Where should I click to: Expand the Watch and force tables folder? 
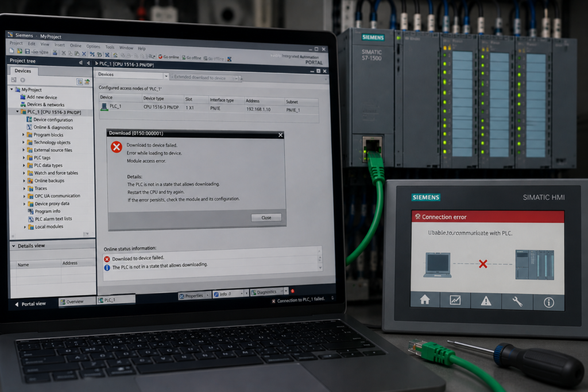pyautogui.click(x=24, y=173)
